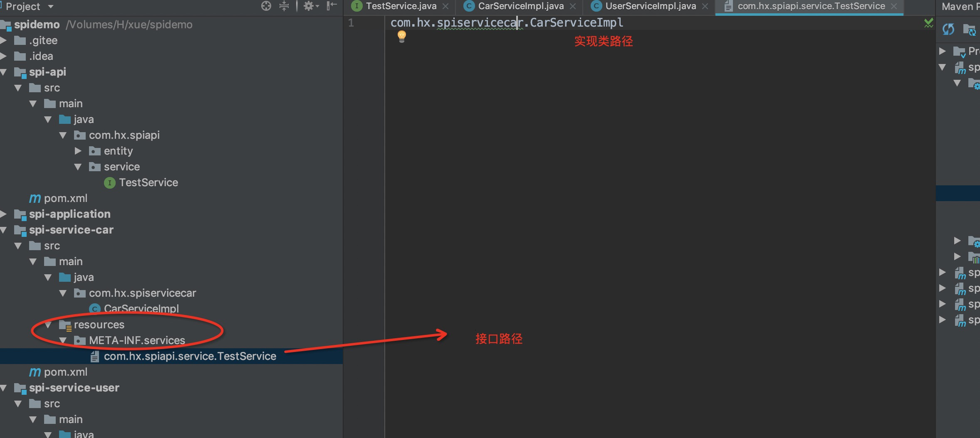980x438 pixels.
Task: Open the Project view dropdown arrow
Action: [x=51, y=7]
